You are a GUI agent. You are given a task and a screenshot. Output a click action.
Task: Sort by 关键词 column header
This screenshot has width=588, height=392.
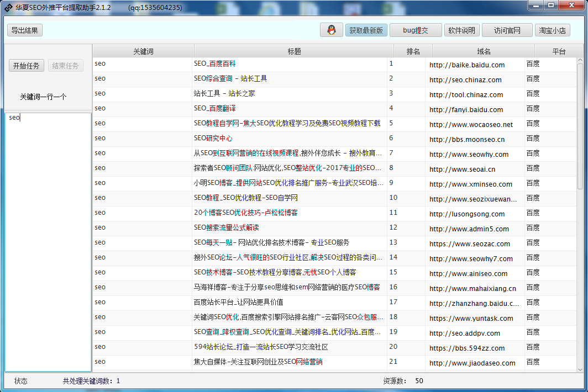pos(143,51)
